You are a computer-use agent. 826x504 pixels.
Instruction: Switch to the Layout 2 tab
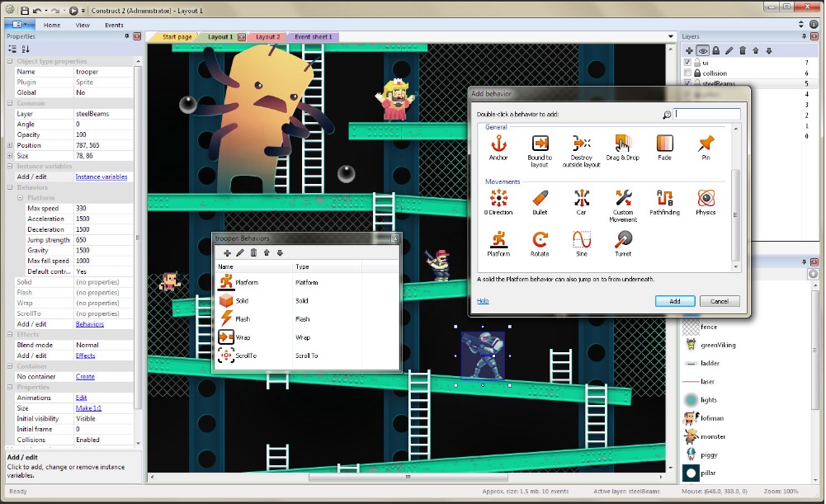[267, 36]
